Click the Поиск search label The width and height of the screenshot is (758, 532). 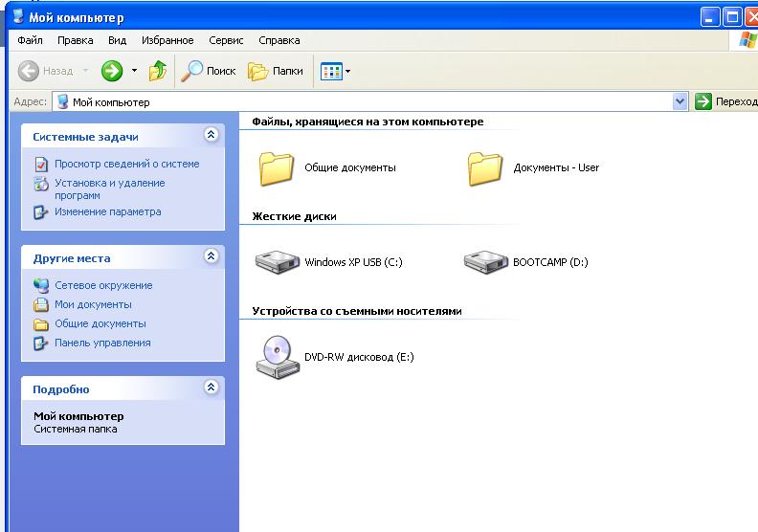[221, 71]
